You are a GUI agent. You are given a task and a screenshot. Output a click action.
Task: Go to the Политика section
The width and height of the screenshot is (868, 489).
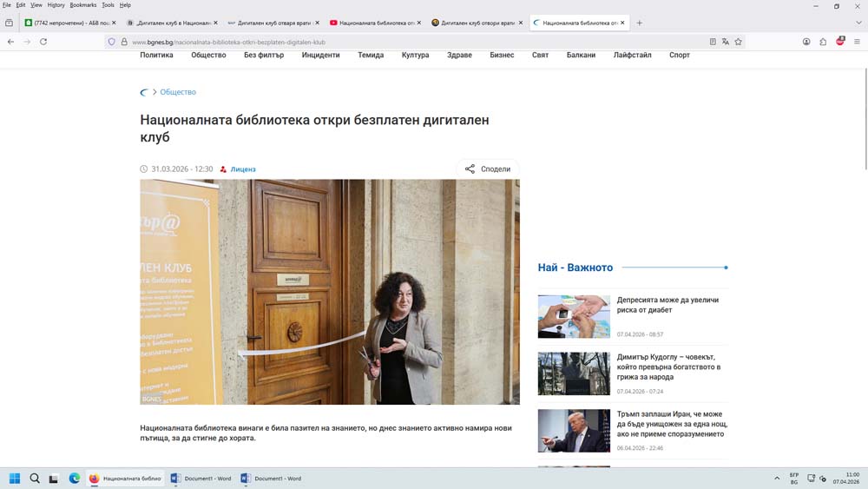pos(156,55)
